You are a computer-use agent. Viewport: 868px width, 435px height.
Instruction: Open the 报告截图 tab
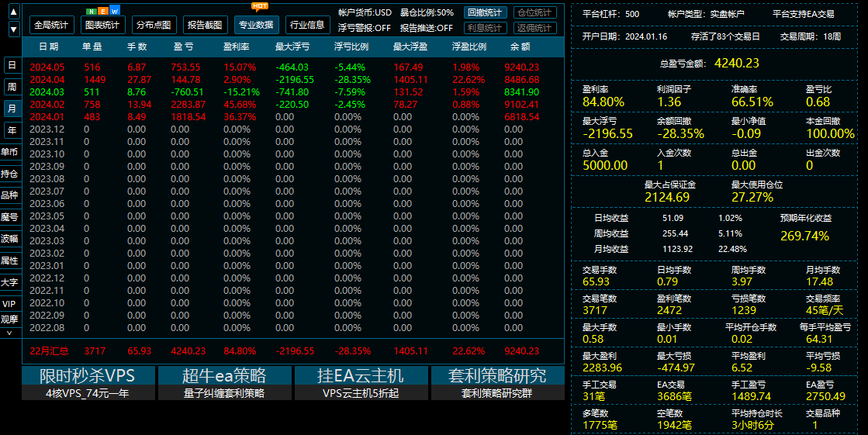tap(205, 25)
